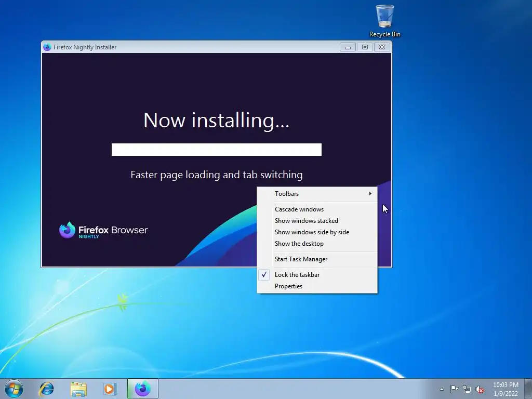
Task: Click the "Now installing..." heading text
Action: [x=217, y=121]
